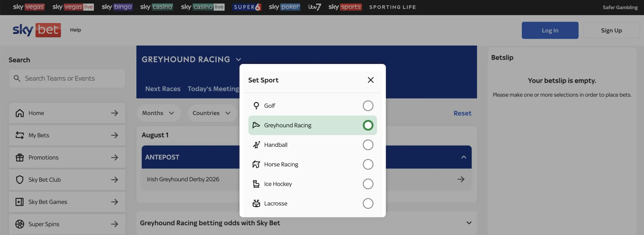Switch to Today's Meetings tab
The width and height of the screenshot is (644, 235).
click(x=214, y=89)
